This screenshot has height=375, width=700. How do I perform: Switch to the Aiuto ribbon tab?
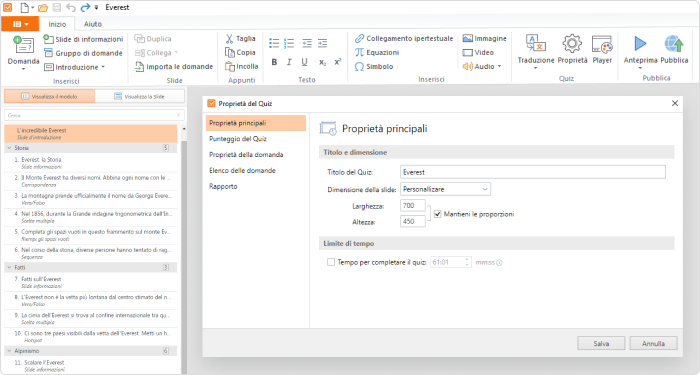click(x=93, y=24)
